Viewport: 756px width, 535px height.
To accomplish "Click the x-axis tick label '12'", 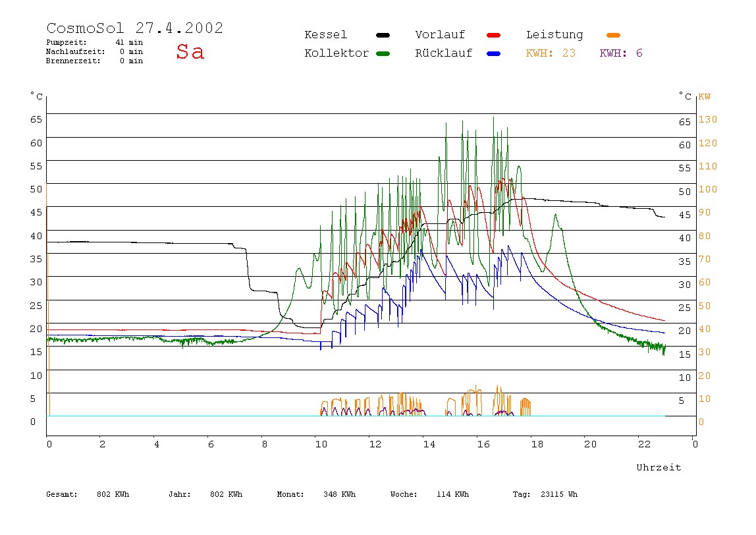I will (x=375, y=444).
